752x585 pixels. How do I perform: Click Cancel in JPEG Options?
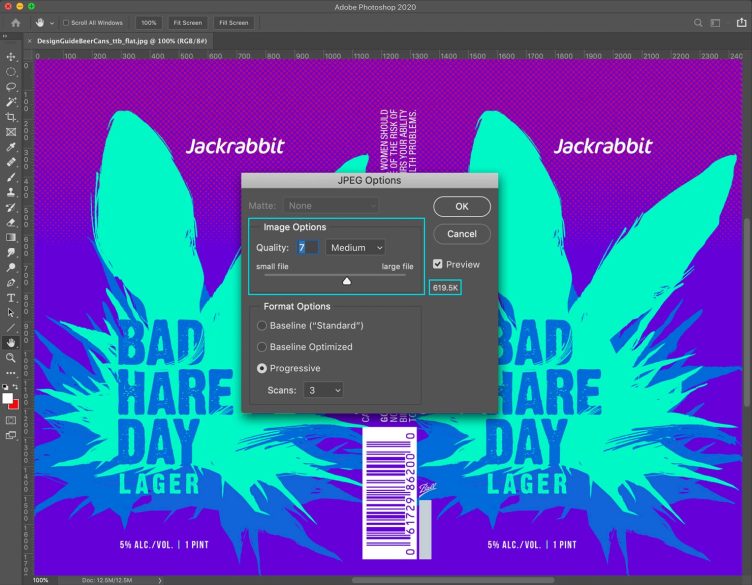coord(462,234)
